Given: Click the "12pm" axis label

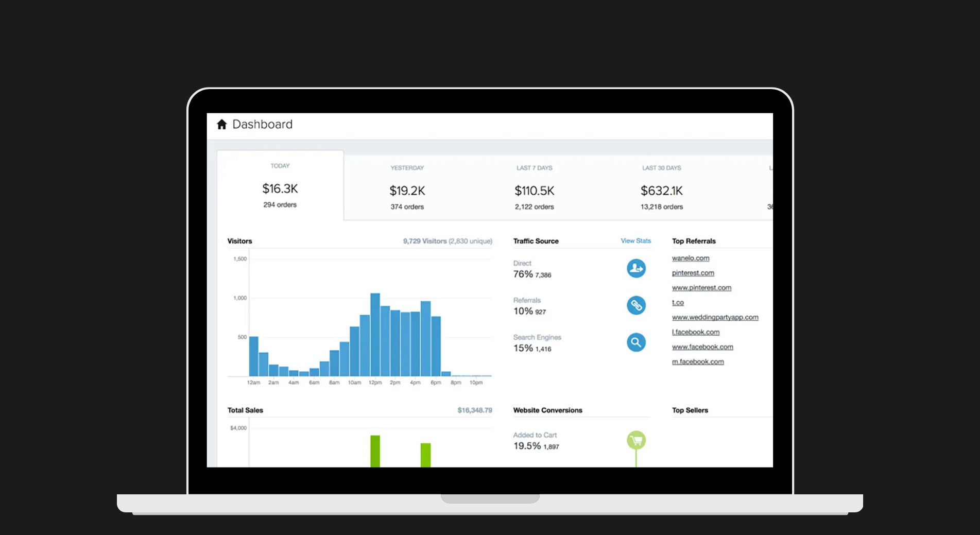Looking at the screenshot, I should click(x=375, y=383).
